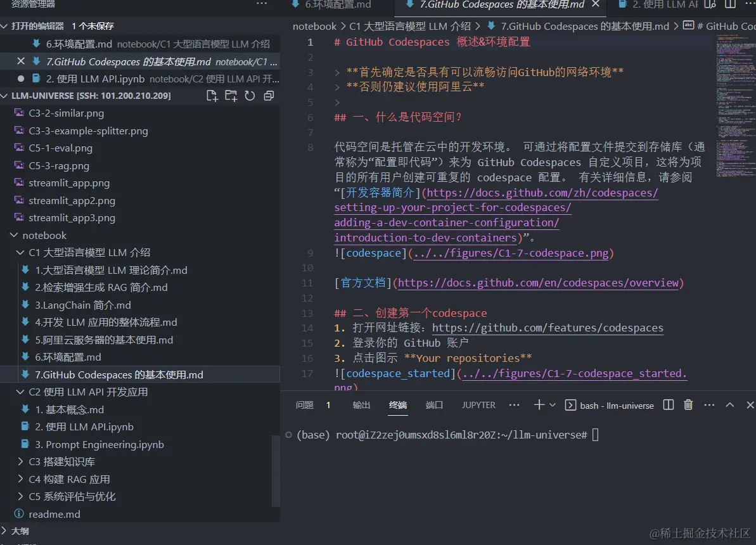Collapse the notebook folder
The width and height of the screenshot is (756, 545).
14,235
